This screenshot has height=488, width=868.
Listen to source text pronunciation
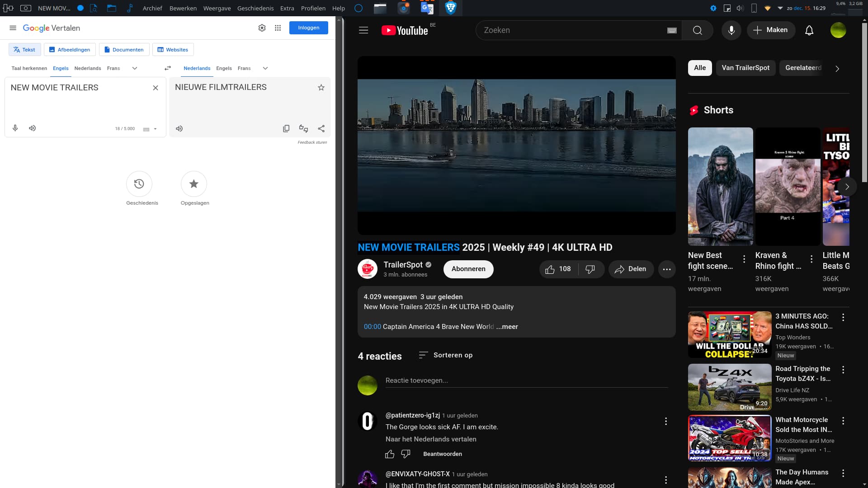coord(32,128)
